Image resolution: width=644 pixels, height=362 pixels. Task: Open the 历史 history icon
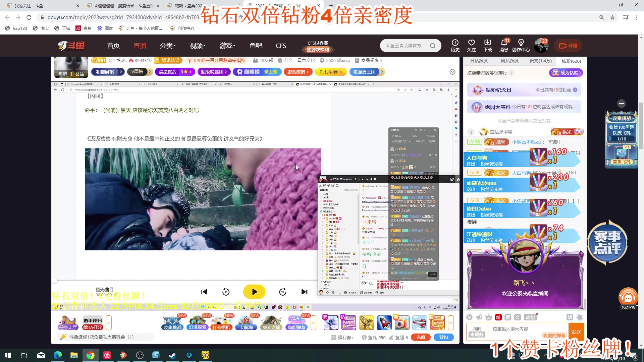coord(455,46)
